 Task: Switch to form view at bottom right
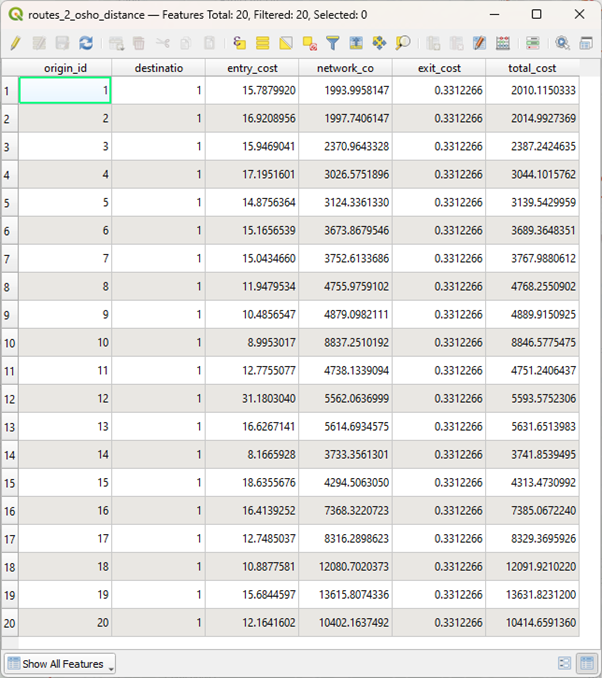[564, 663]
